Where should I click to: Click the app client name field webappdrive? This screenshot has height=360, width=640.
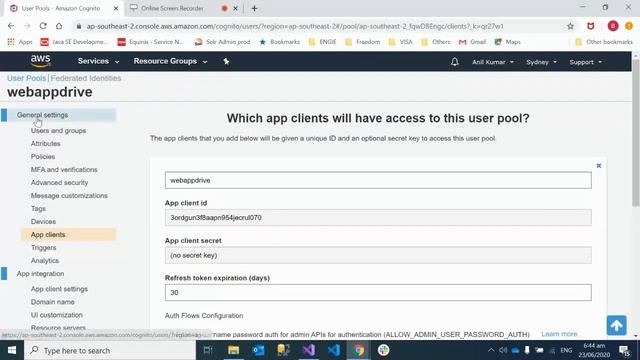coord(378,180)
